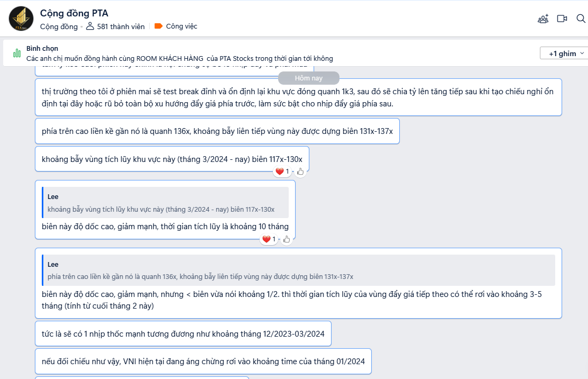Open the search messages icon

pos(581,19)
